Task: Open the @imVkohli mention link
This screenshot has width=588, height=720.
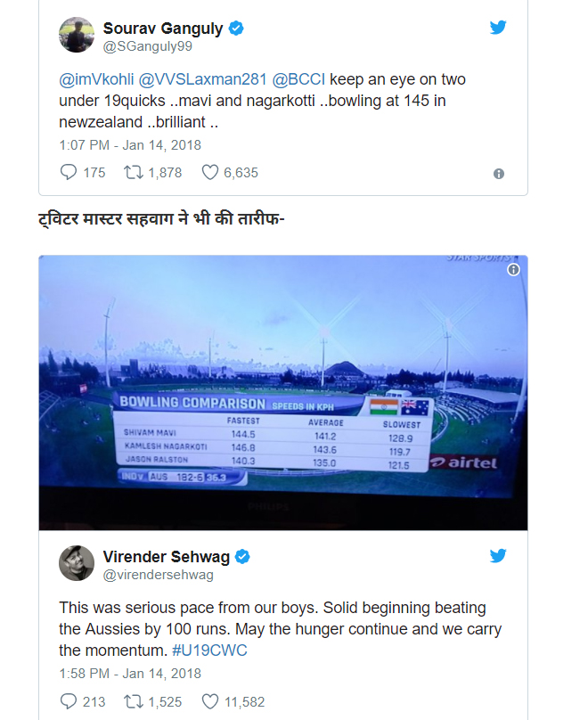Action: pyautogui.click(x=96, y=79)
